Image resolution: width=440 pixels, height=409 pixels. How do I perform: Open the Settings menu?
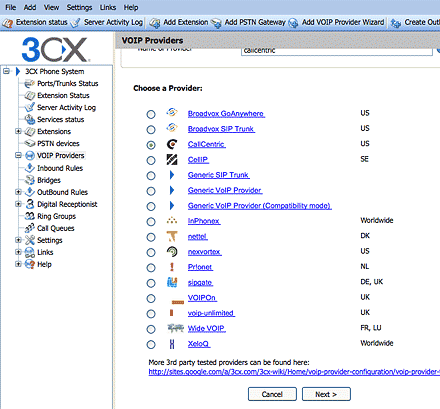point(79,7)
